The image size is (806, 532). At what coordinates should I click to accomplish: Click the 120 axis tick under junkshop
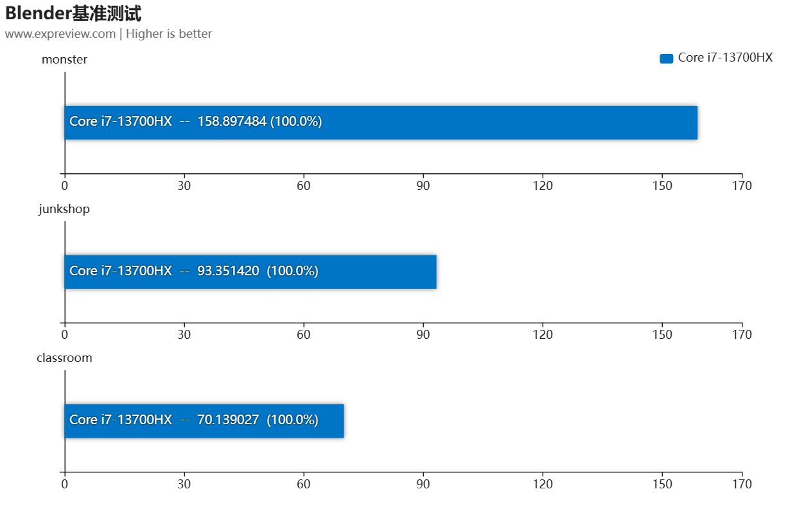click(x=543, y=335)
